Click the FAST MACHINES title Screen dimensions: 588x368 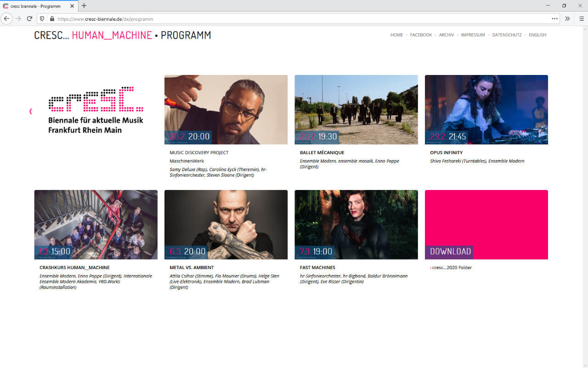[x=317, y=268]
